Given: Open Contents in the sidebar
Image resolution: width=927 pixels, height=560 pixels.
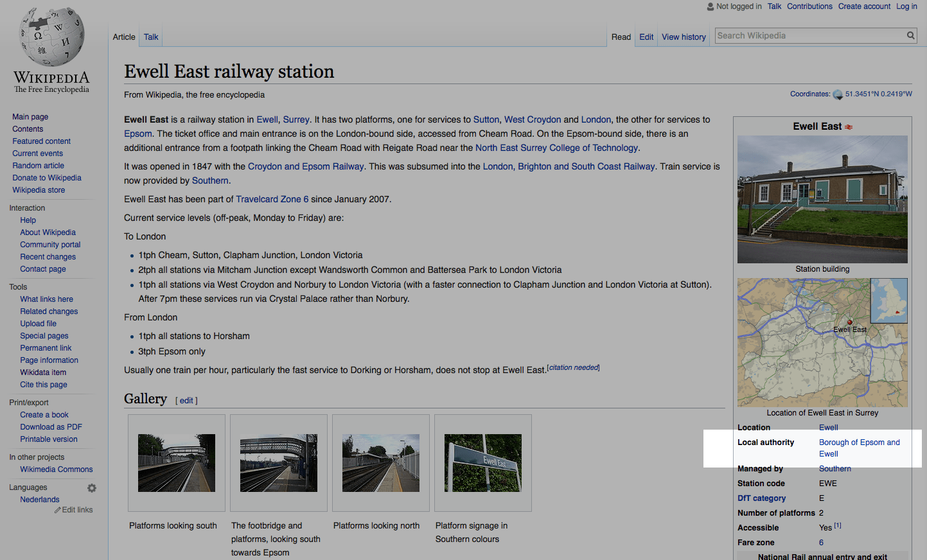Looking at the screenshot, I should pyautogui.click(x=28, y=129).
